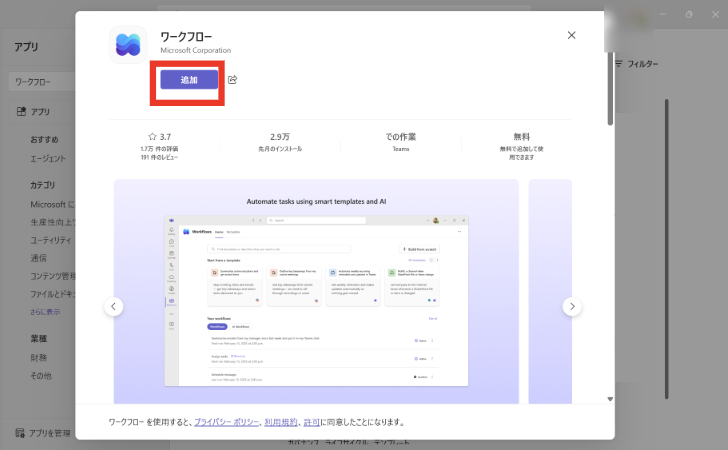This screenshot has height=450, width=728.
Task: Close the ワークフロー app dialog
Action: (x=572, y=35)
